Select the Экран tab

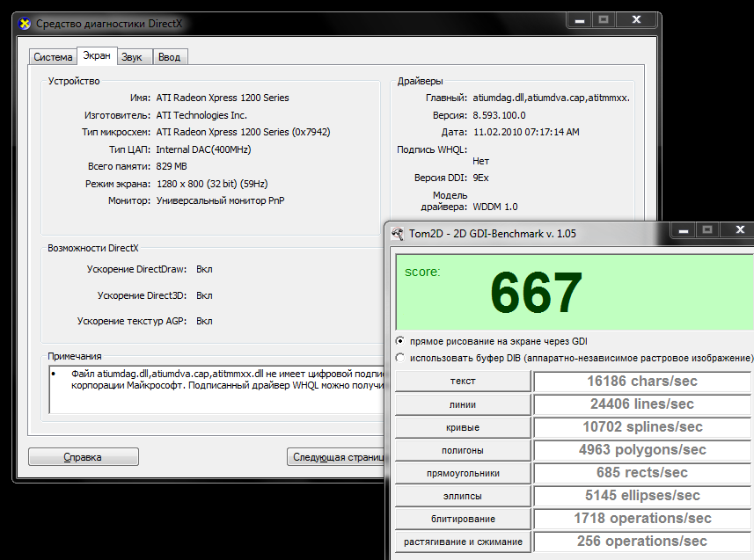96,56
